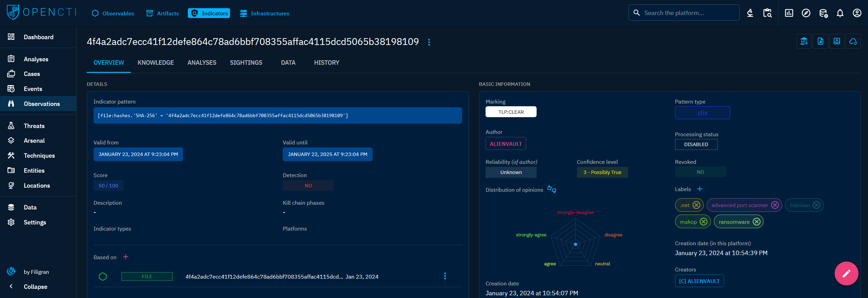
Task: Click the TLP:CLEAR marking chip
Action: coord(511,112)
